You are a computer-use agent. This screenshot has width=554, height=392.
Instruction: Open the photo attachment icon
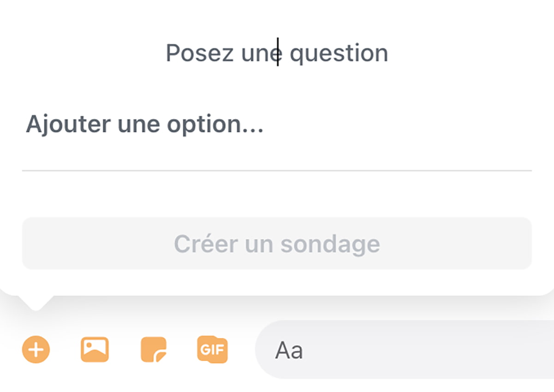pos(95,350)
